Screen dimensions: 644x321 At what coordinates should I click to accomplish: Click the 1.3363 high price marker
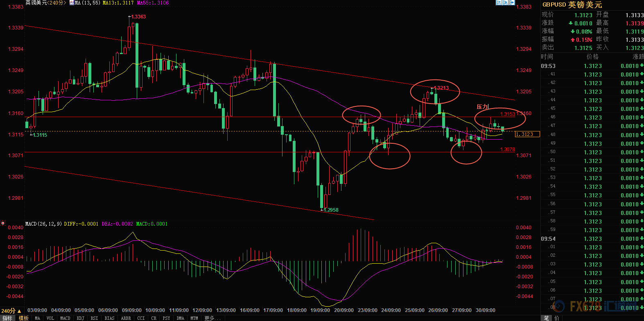tap(138, 17)
